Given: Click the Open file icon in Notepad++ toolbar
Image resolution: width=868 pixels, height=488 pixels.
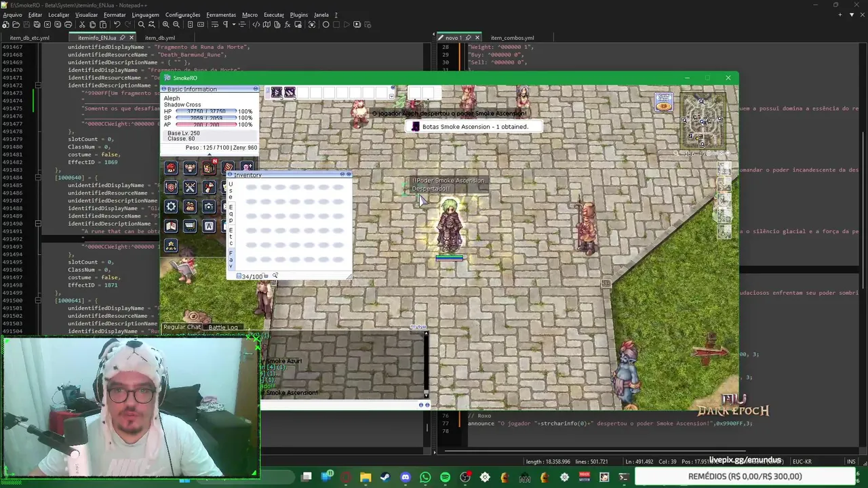Looking at the screenshot, I should click(16, 24).
